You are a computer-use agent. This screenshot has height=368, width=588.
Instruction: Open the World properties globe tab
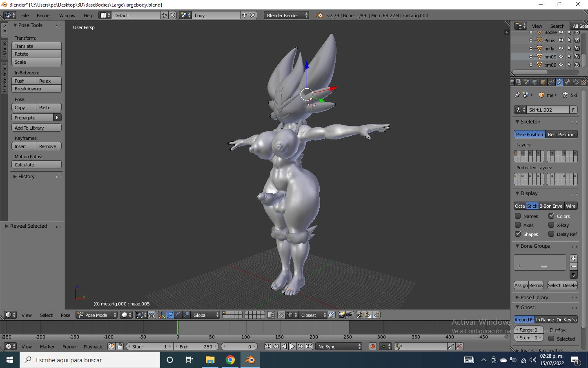point(535,82)
